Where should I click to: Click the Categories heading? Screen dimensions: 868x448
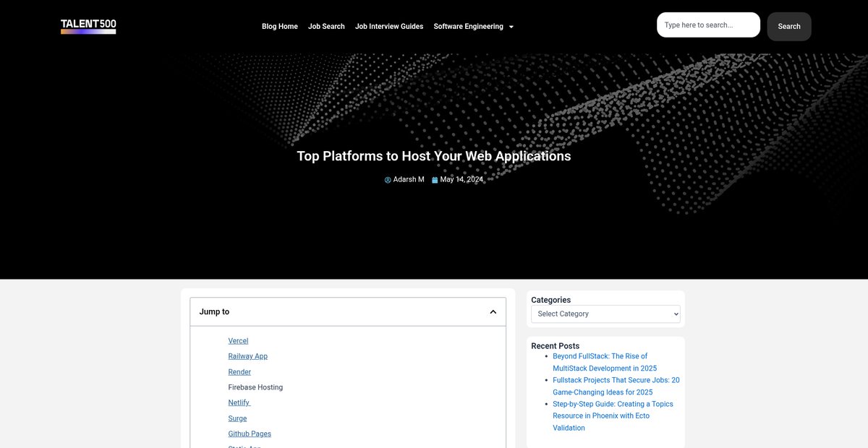point(550,300)
